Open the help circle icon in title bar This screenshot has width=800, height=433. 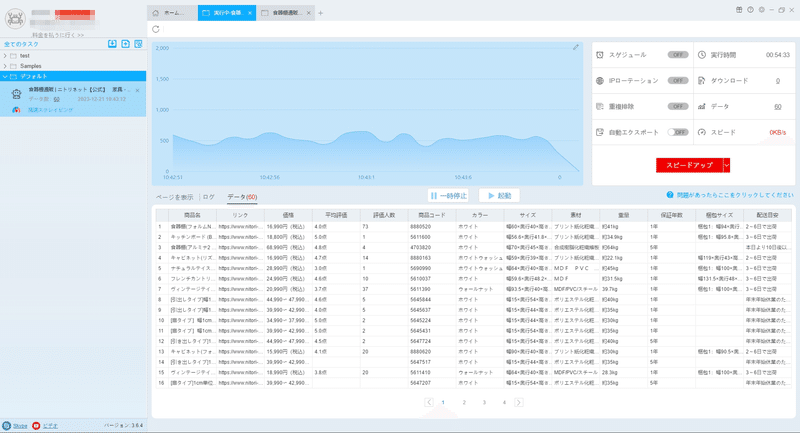tap(750, 10)
